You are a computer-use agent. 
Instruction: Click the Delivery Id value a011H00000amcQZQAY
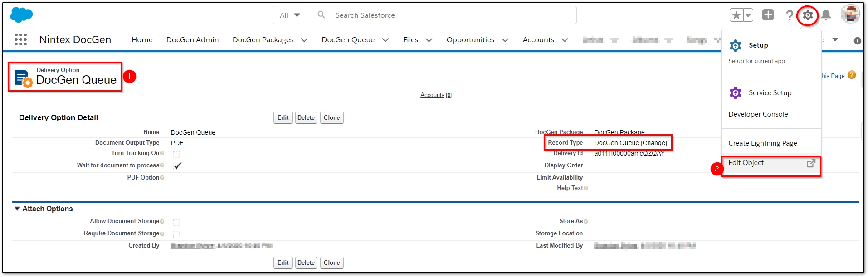(x=629, y=153)
